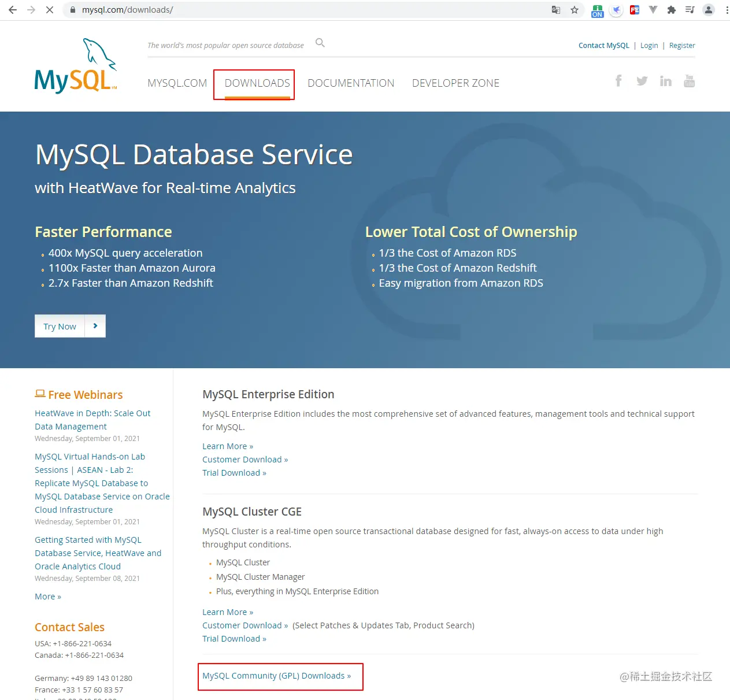
Task: Open MySQL's LinkedIn icon
Action: pos(665,81)
